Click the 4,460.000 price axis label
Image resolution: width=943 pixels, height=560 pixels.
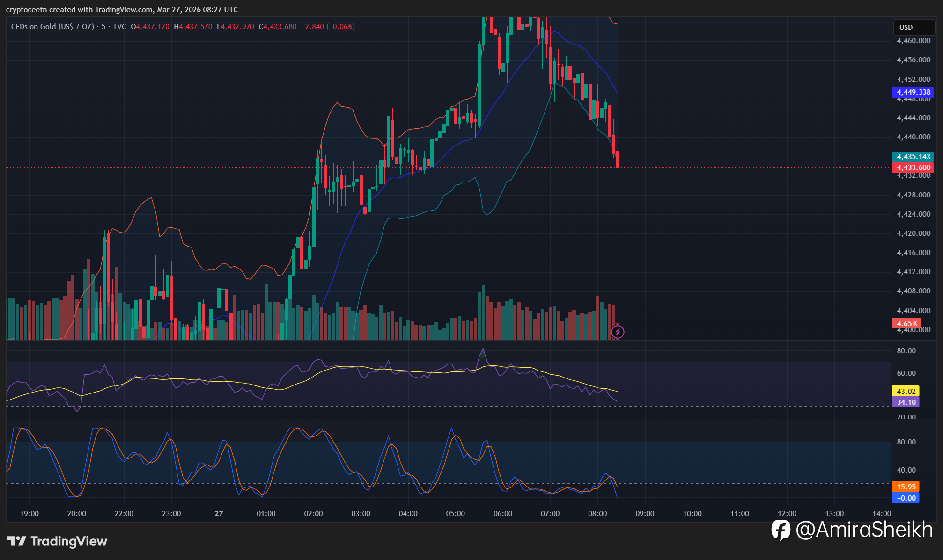click(x=913, y=41)
